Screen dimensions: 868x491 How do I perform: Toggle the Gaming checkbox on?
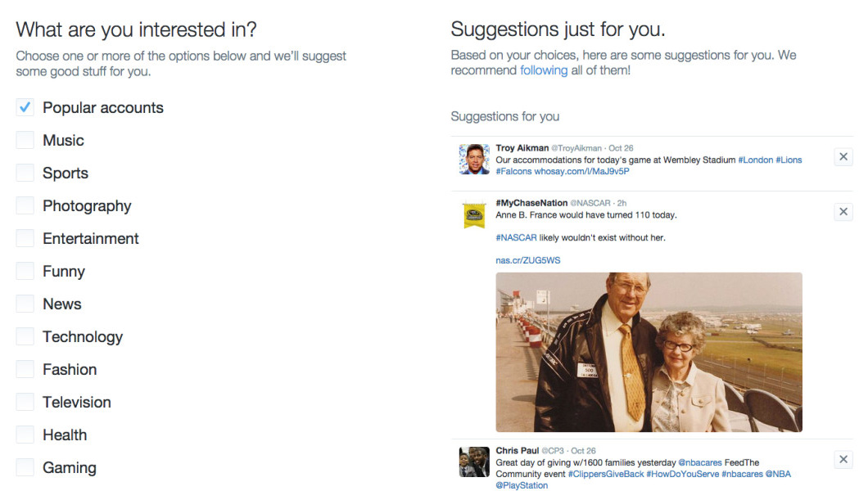click(25, 468)
